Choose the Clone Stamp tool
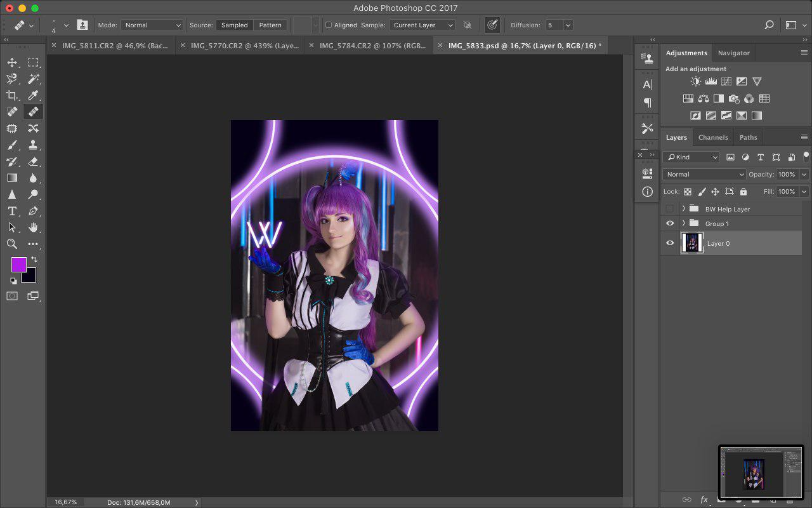This screenshot has height=508, width=812. coord(33,145)
